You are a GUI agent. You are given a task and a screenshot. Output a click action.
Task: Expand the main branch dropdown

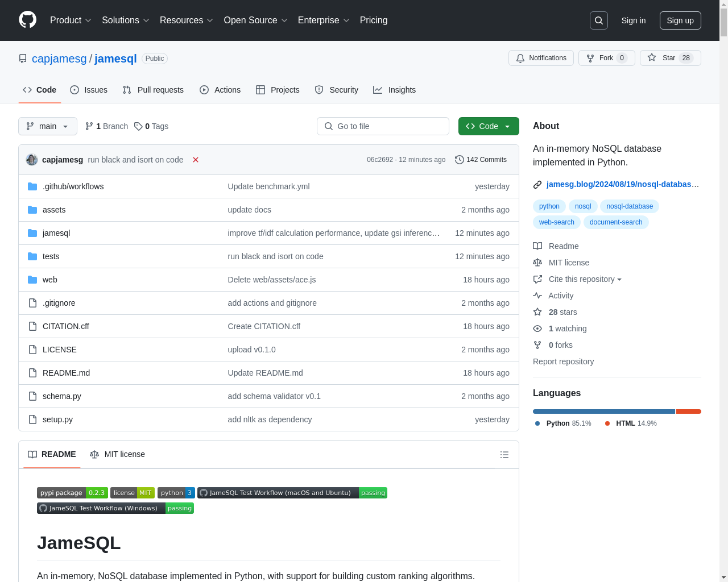click(x=48, y=126)
